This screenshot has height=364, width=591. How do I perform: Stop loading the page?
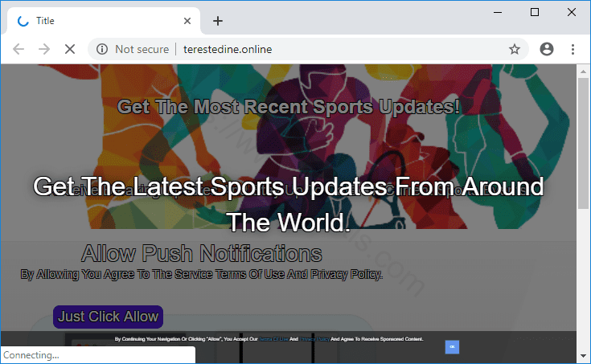pos(70,49)
